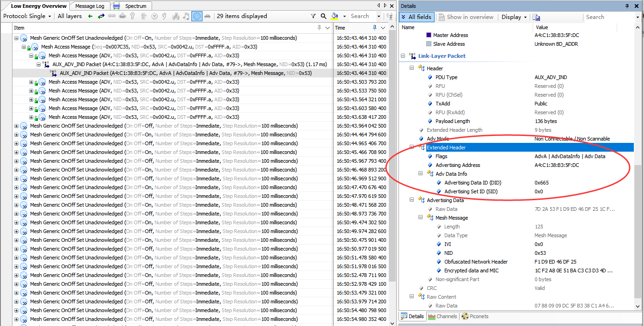Click the PDU Type value AUX_ADV_IND

click(551, 77)
